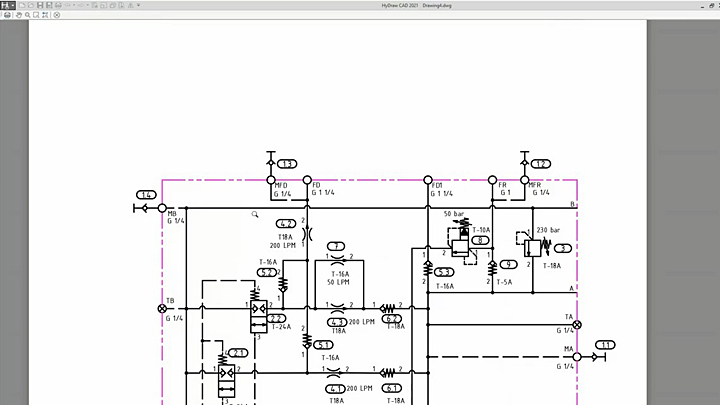Close the print preview with the X icon
This screenshot has height=405, width=720.
[x=56, y=15]
